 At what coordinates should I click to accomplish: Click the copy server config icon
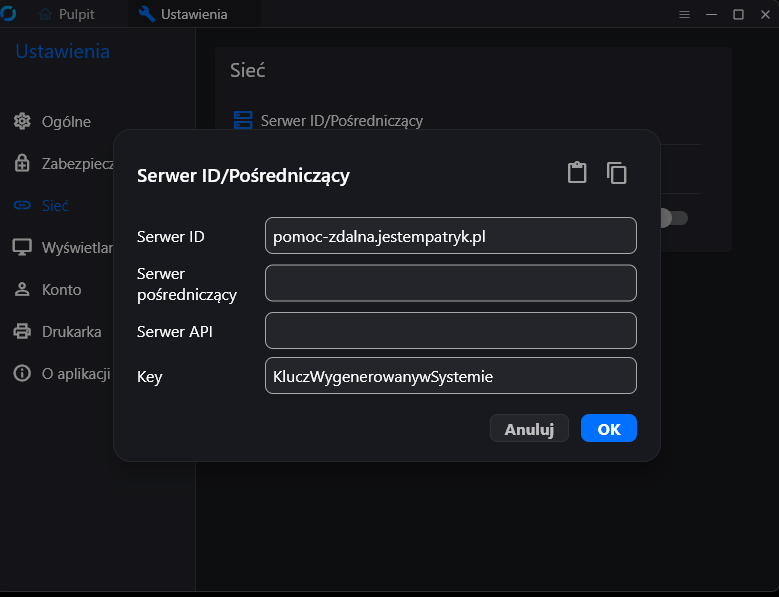(x=617, y=173)
